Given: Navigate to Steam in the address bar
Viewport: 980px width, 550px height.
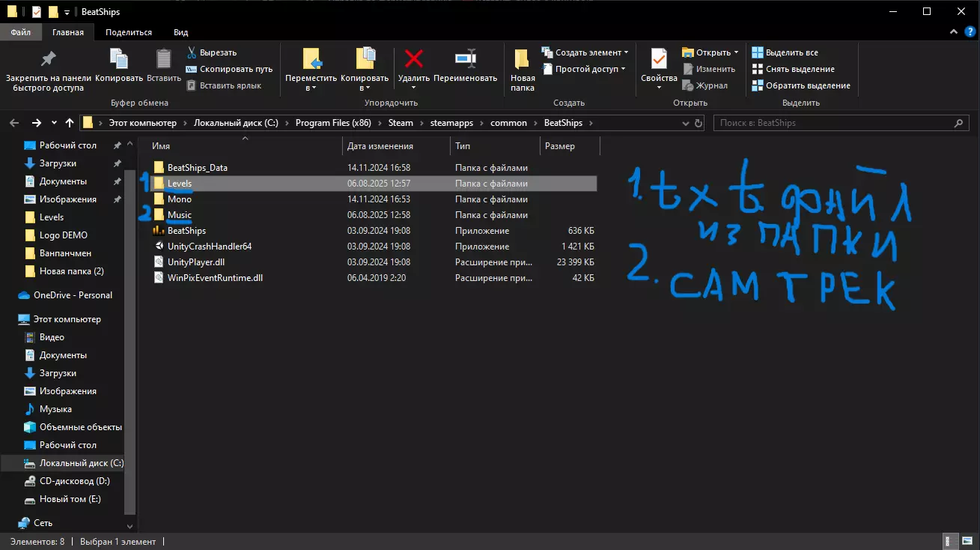Looking at the screenshot, I should click(401, 123).
